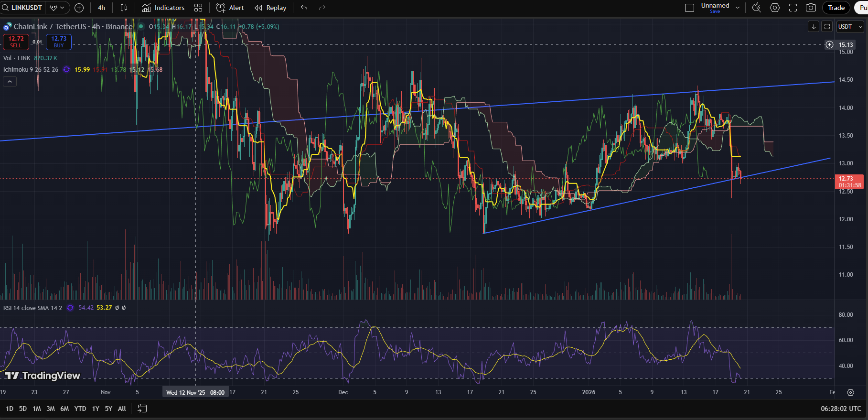868x420 pixels.
Task: Open the time axis settings gear
Action: tap(850, 392)
